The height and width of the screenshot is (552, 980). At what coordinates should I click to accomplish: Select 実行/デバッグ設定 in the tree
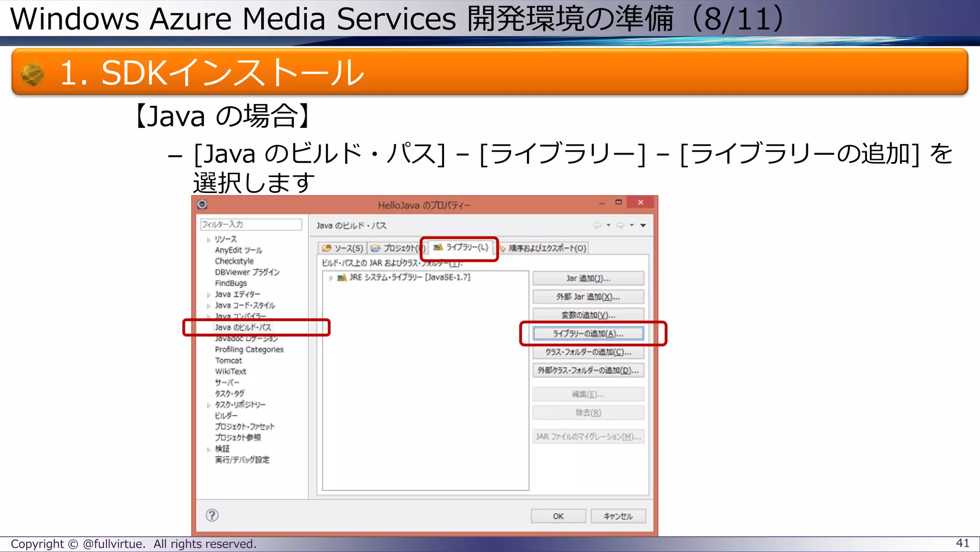click(x=242, y=460)
